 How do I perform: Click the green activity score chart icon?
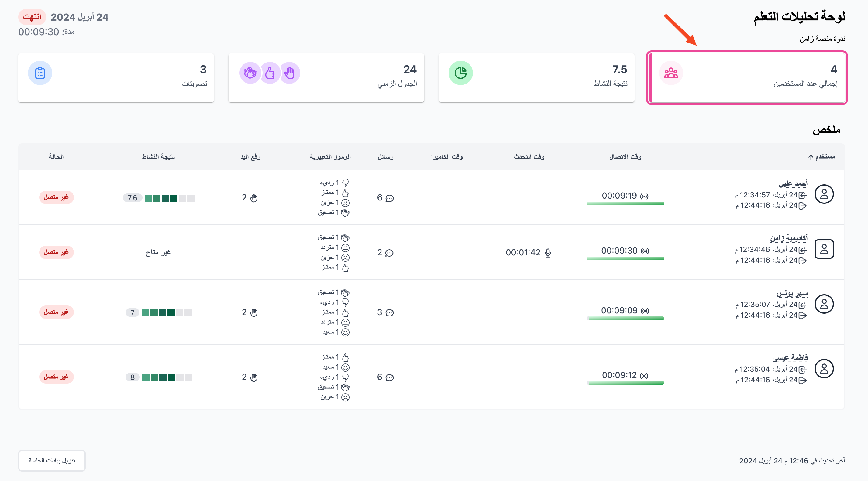tap(461, 73)
